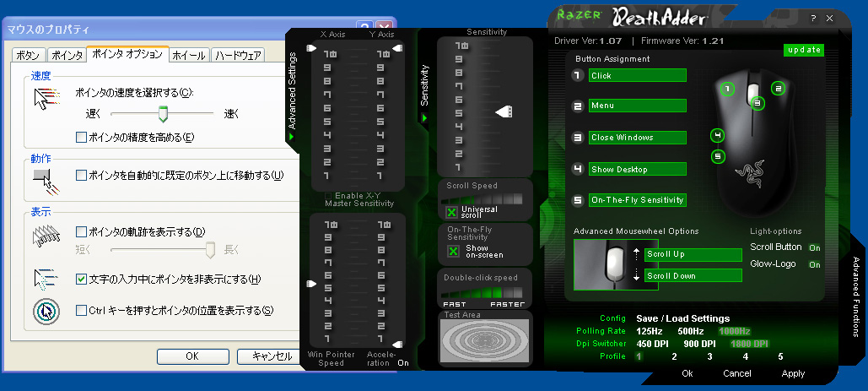Open the Scroll Up assignment dropdown
Viewport: 868px width, 391px height.
tap(693, 255)
